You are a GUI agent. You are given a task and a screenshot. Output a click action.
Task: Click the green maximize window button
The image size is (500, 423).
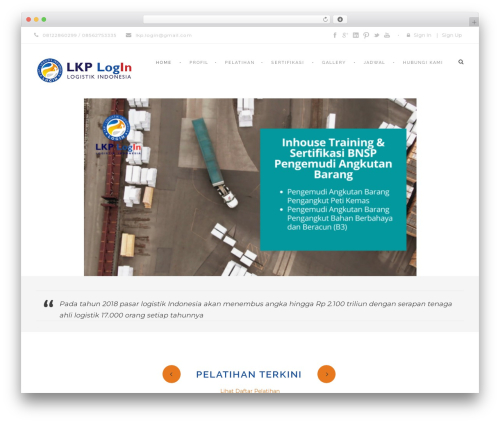click(44, 20)
